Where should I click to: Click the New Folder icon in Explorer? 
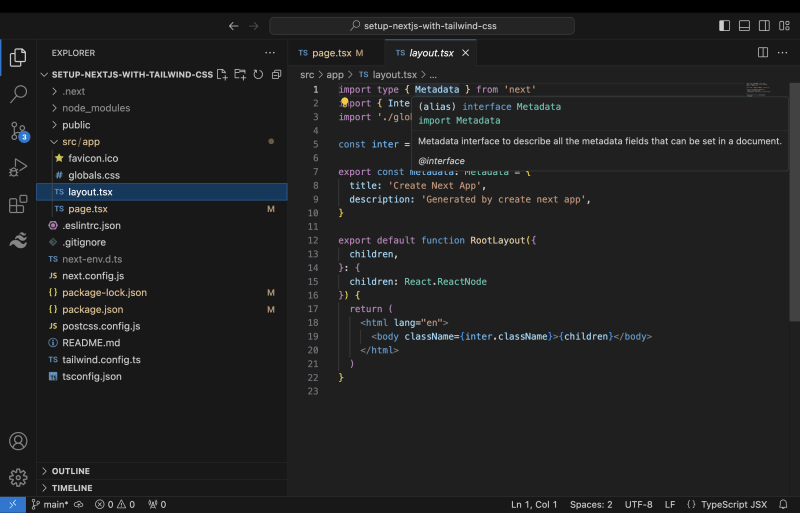240,75
